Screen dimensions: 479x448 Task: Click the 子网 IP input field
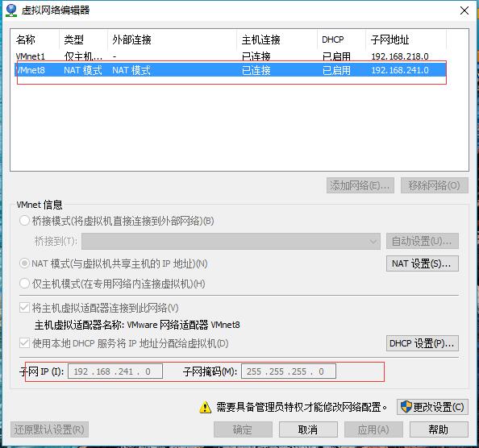click(x=115, y=371)
